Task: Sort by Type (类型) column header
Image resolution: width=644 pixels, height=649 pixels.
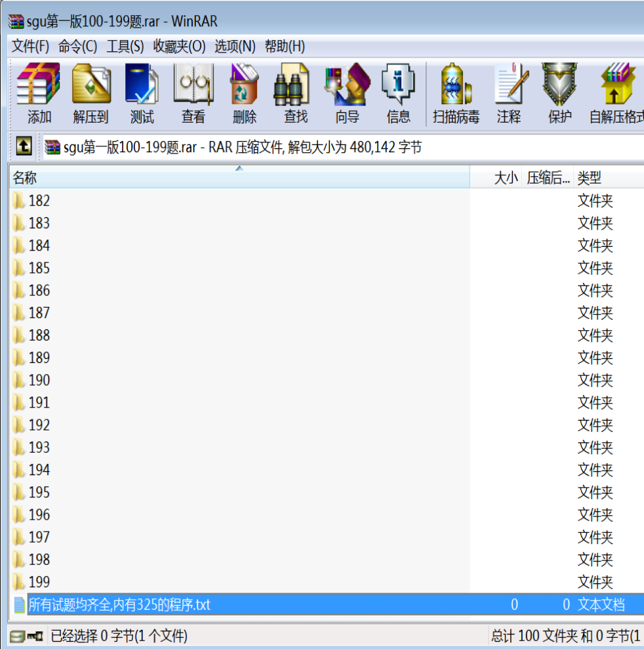Action: (609, 178)
